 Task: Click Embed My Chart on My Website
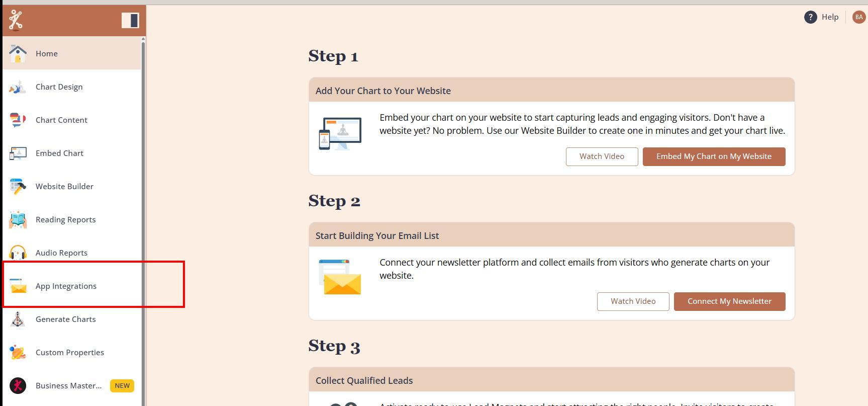[713, 156]
